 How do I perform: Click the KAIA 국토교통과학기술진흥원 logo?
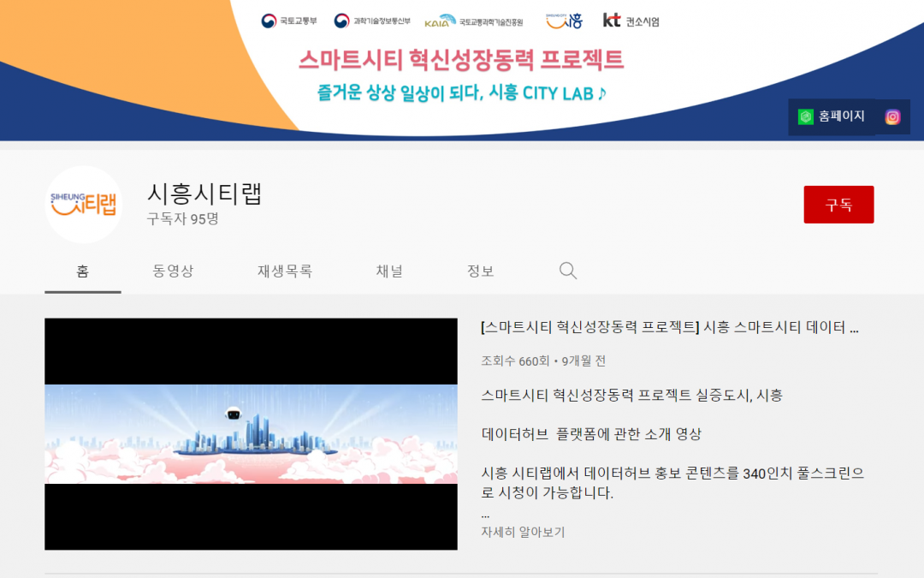pyautogui.click(x=474, y=21)
